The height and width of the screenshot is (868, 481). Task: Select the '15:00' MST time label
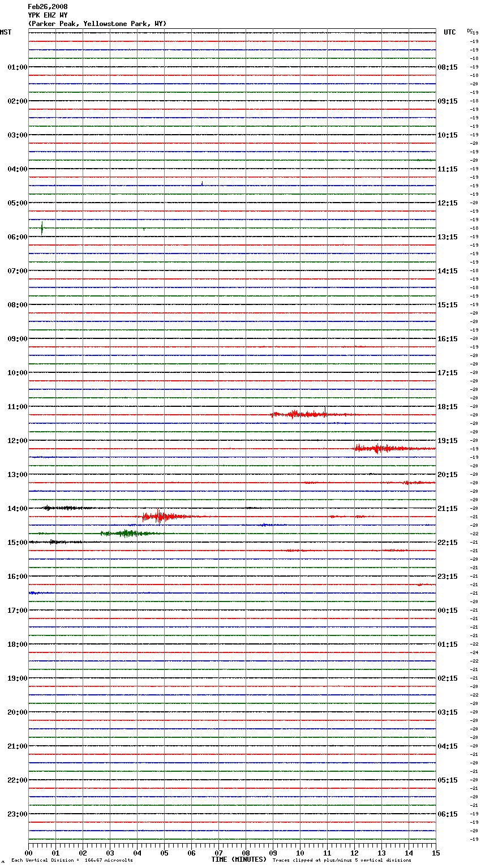pos(17,543)
